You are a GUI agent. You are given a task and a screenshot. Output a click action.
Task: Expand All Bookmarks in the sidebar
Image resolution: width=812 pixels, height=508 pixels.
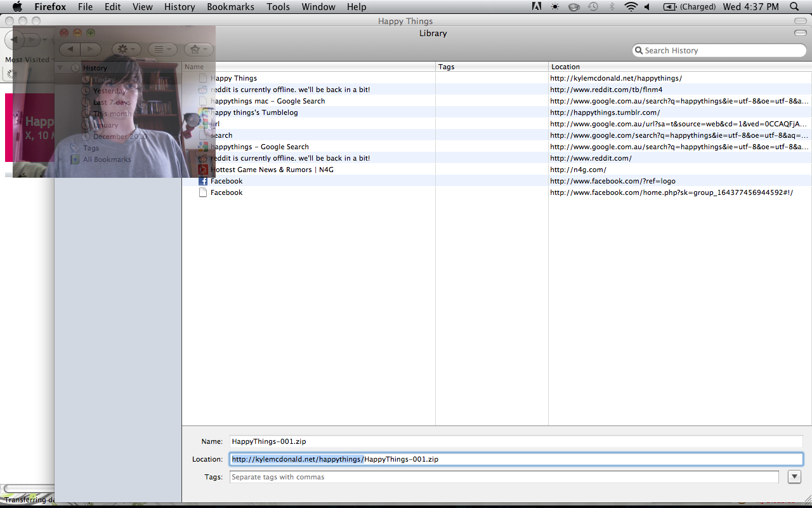point(107,159)
